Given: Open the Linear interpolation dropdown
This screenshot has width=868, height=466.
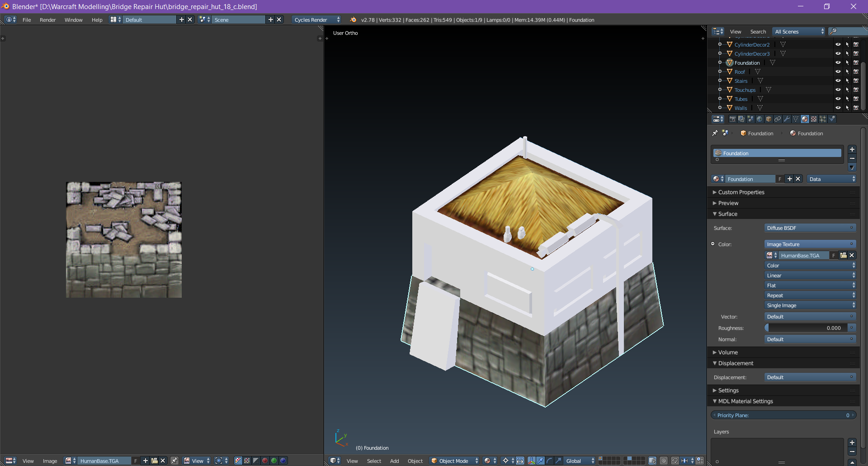Looking at the screenshot, I should 810,275.
